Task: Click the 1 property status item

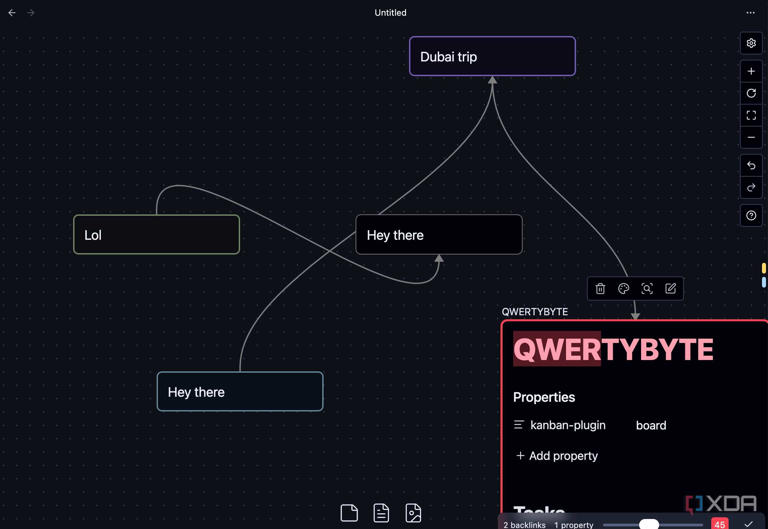Action: 574,525
